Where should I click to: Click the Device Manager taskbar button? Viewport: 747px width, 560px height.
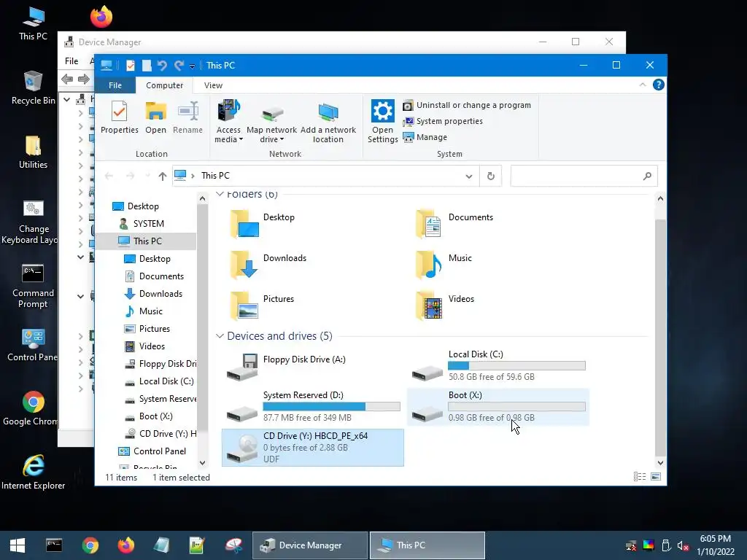coord(311,545)
